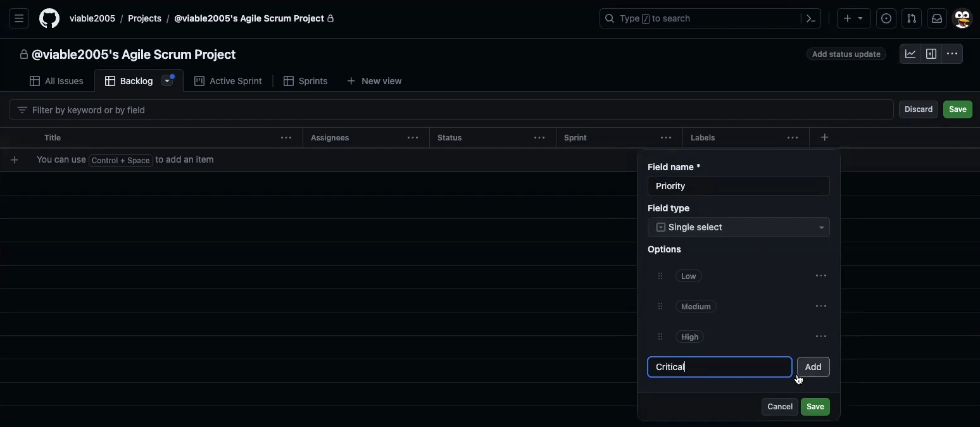Click the GitHub logo icon
This screenshot has height=427, width=980.
coord(49,18)
